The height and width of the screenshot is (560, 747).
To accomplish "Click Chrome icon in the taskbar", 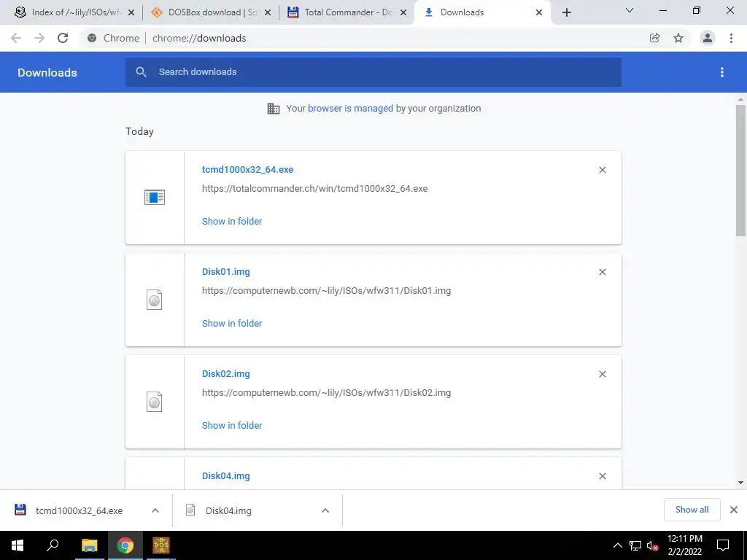I will (125, 545).
